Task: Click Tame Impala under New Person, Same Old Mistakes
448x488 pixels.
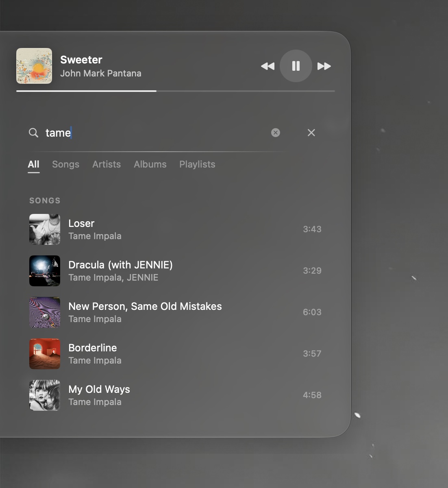Action: click(95, 319)
